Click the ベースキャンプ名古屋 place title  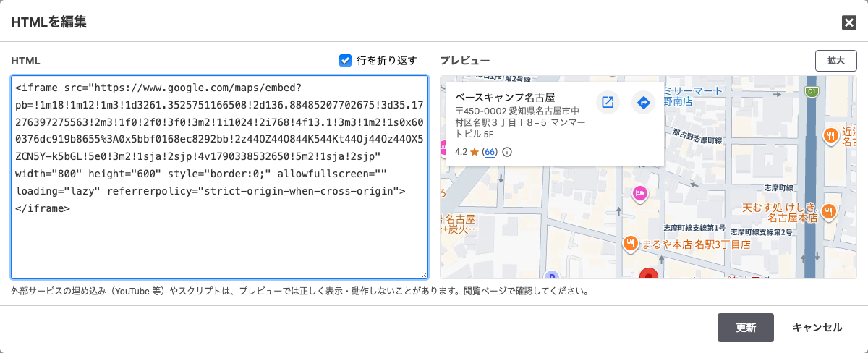point(504,97)
